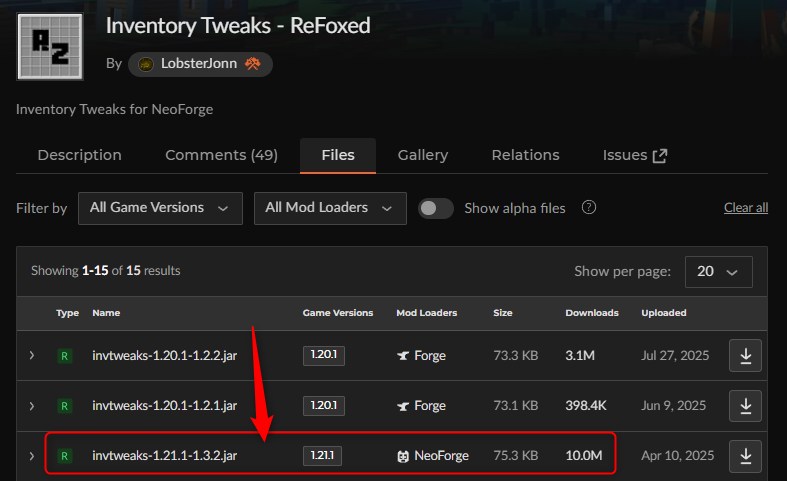787x481 pixels.
Task: Toggle the Show alpha files switch
Action: point(436,208)
